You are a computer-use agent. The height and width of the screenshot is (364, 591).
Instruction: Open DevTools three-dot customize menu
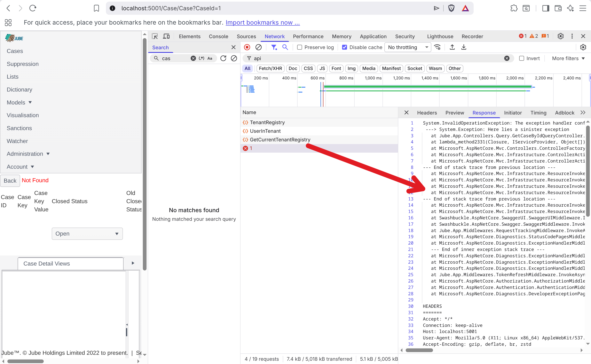(572, 36)
